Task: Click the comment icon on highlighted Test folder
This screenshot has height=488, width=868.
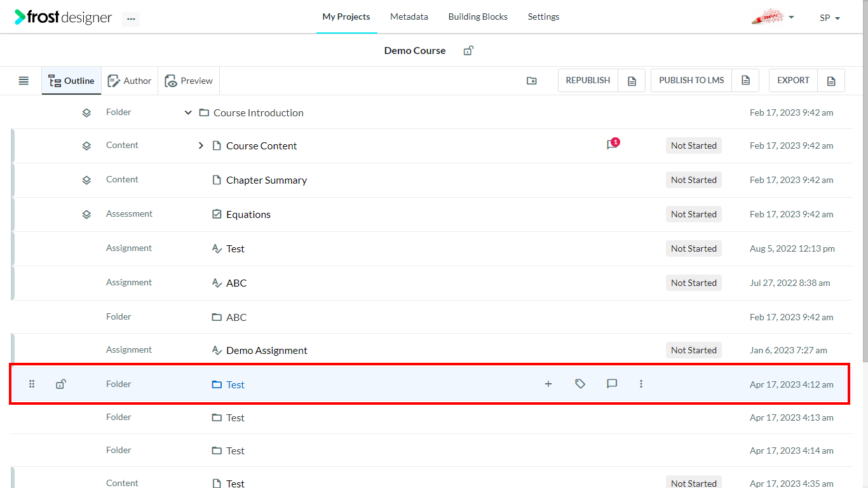Action: coord(612,384)
